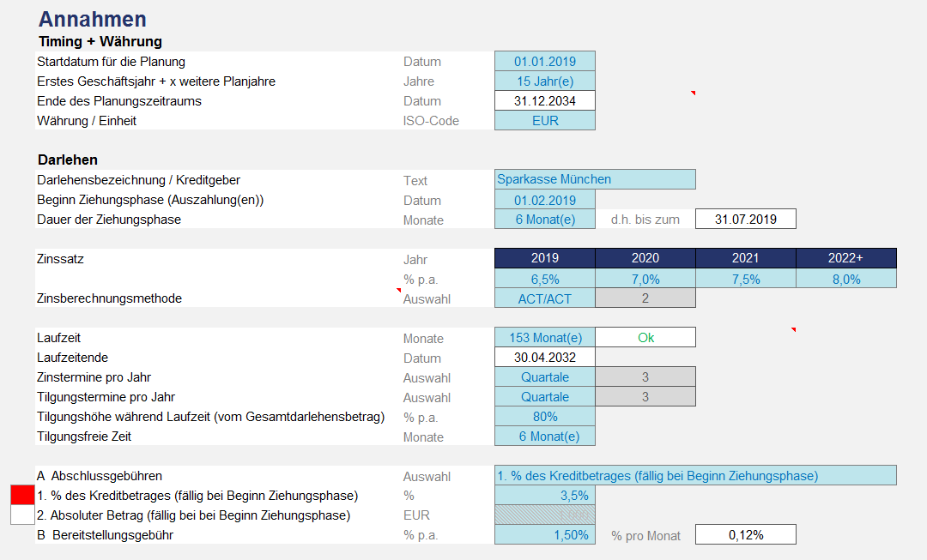This screenshot has height=560, width=927.
Task: Select the Laufzeit cell showing 153 Monat(e)
Action: 544,338
